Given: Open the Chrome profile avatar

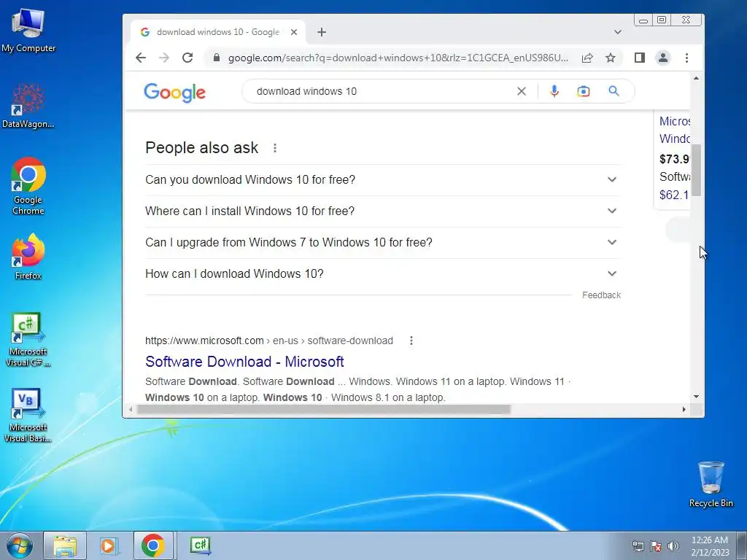Looking at the screenshot, I should [x=662, y=58].
